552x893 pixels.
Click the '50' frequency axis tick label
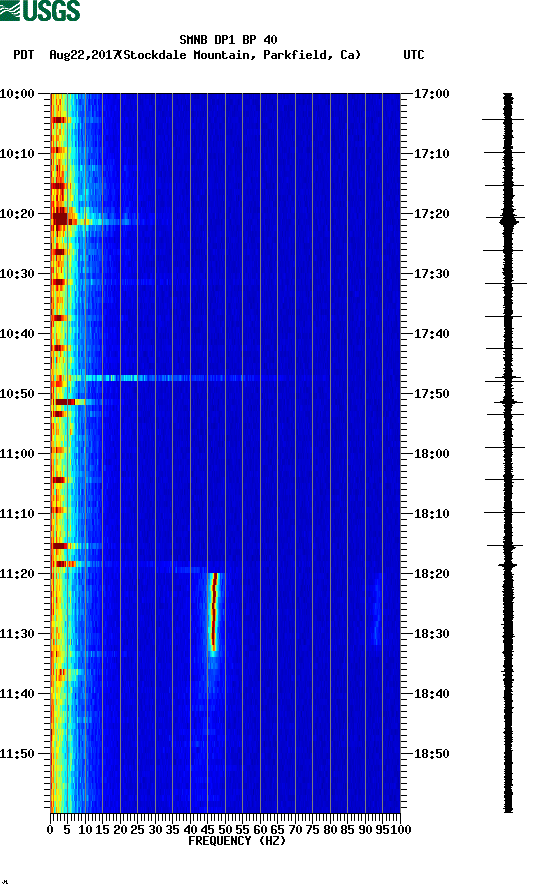pos(225,830)
